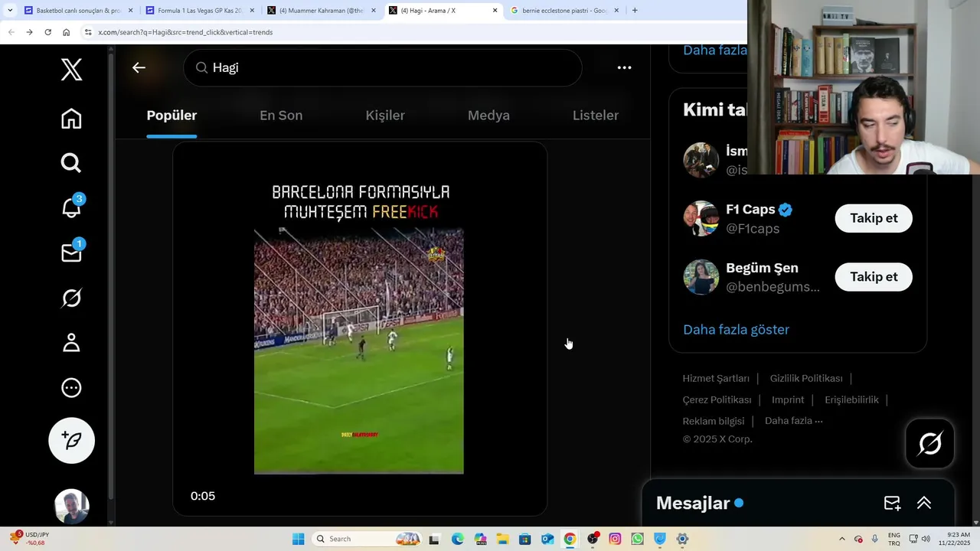
Task: Open Hizmet Şartları footer link
Action: pyautogui.click(x=716, y=379)
